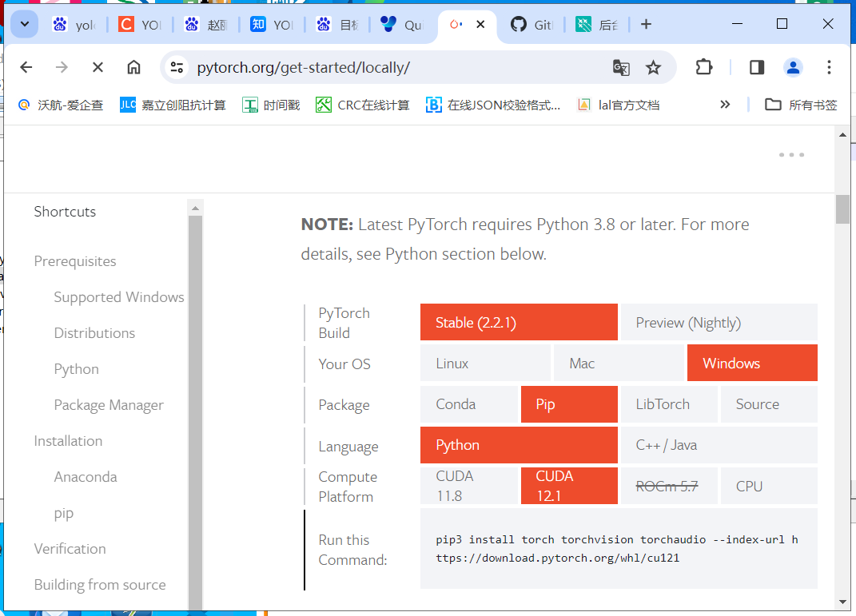Jump to Installation shortcut
Screen dimensions: 856x616
[x=68, y=441]
